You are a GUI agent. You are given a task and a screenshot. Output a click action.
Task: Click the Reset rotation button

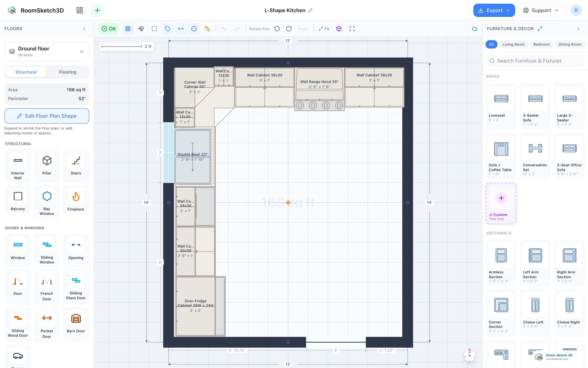(x=303, y=29)
